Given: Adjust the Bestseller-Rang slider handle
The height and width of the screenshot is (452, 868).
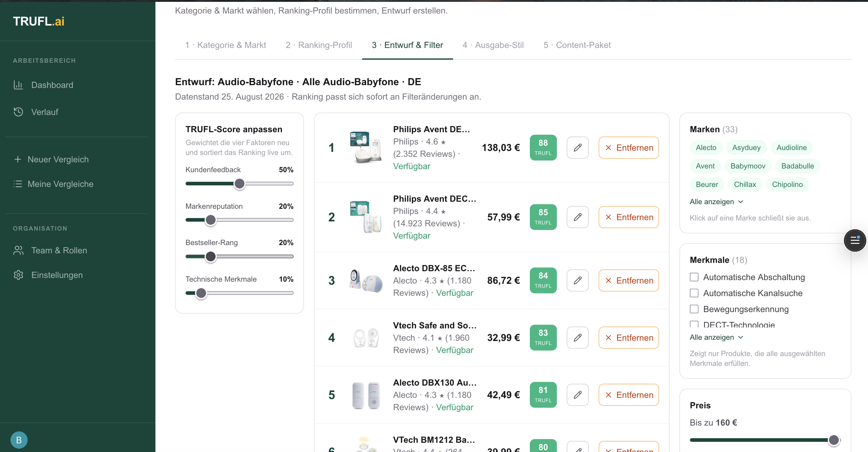Looking at the screenshot, I should [x=211, y=256].
